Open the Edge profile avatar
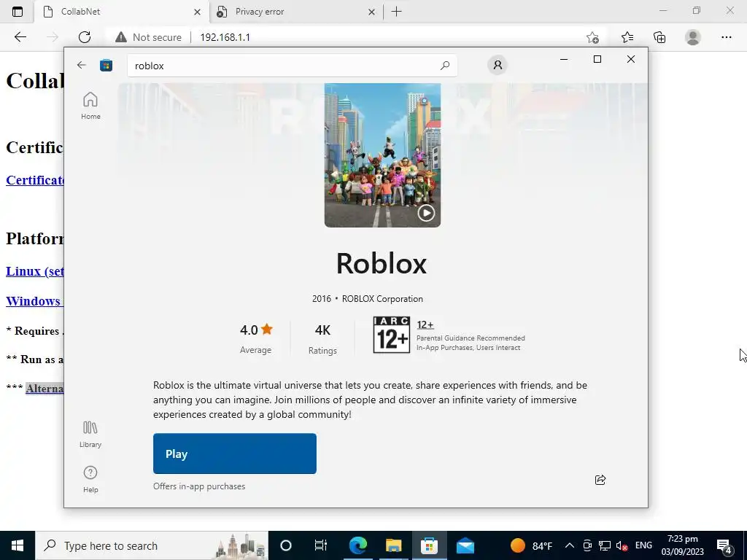This screenshot has width=747, height=560. [693, 37]
